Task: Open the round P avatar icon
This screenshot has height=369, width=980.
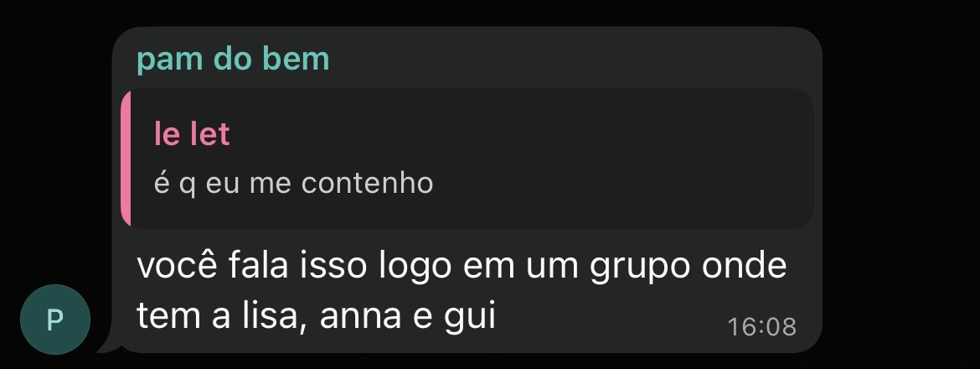Action: 55,320
